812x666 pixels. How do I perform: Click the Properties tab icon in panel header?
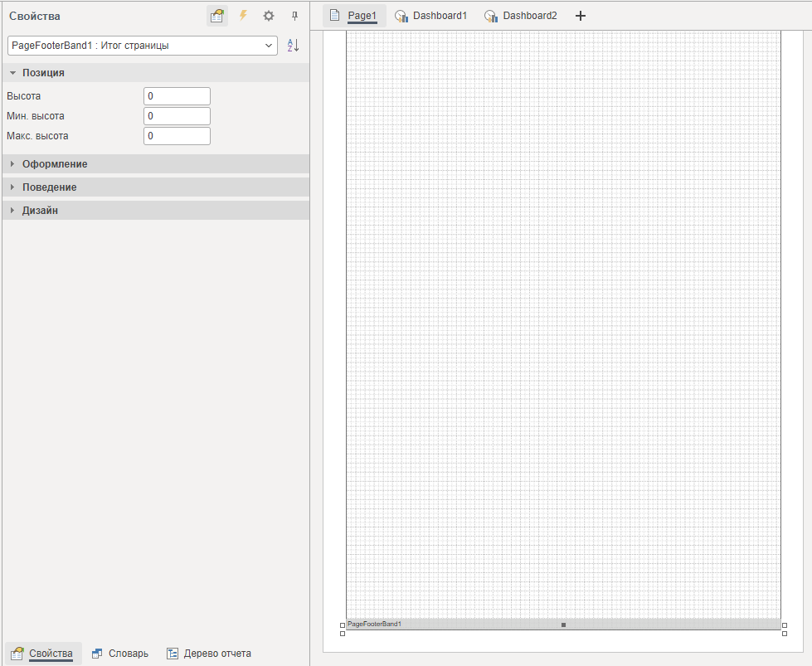pos(217,16)
